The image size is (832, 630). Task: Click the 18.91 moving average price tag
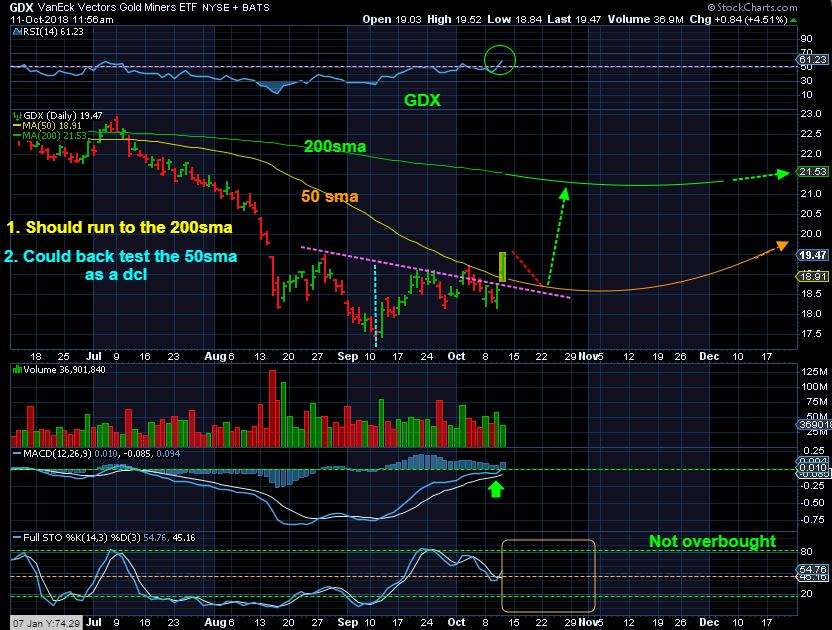pyautogui.click(x=812, y=276)
